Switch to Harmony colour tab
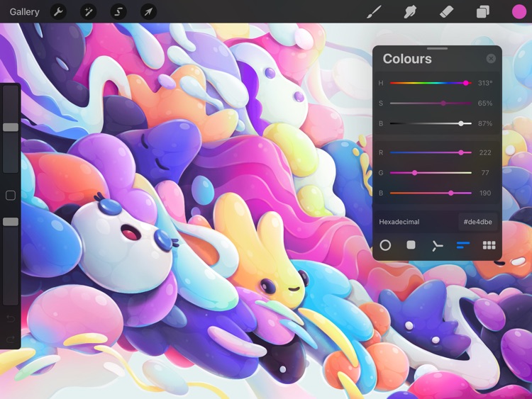Image resolution: width=532 pixels, height=399 pixels. coord(437,245)
